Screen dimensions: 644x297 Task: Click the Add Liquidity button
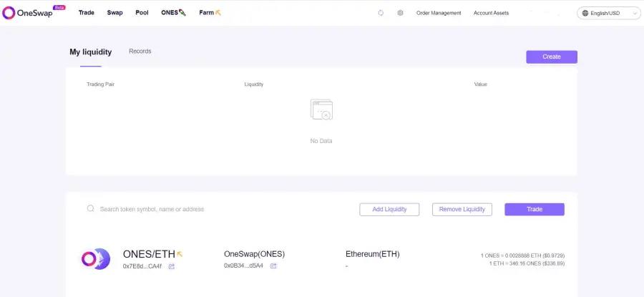[x=389, y=210]
